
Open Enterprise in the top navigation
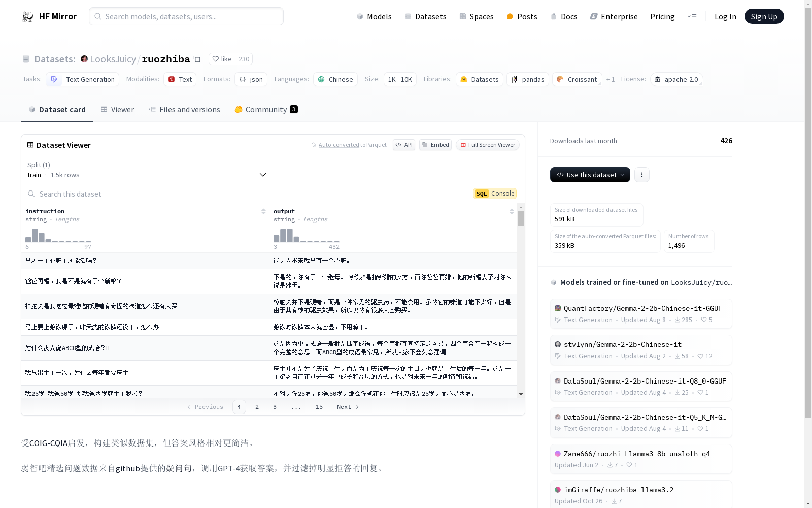pos(614,16)
